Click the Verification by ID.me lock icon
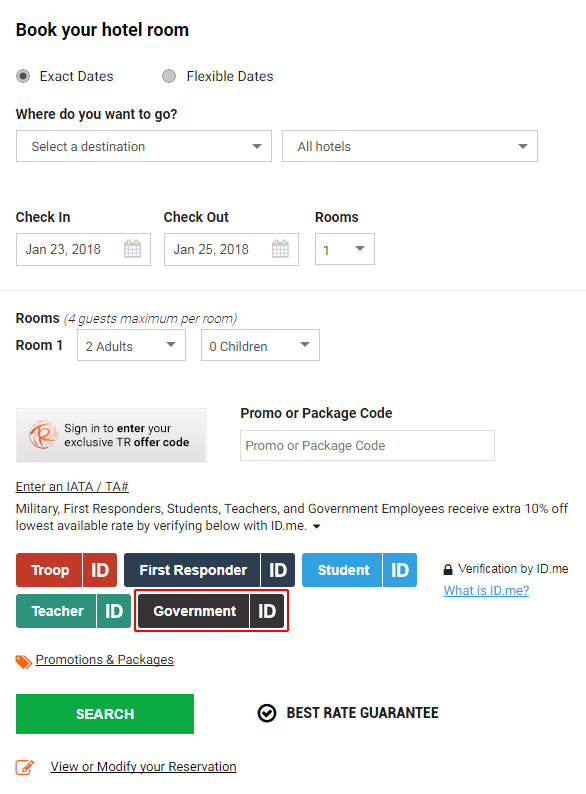The height and width of the screenshot is (794, 586). tap(448, 570)
